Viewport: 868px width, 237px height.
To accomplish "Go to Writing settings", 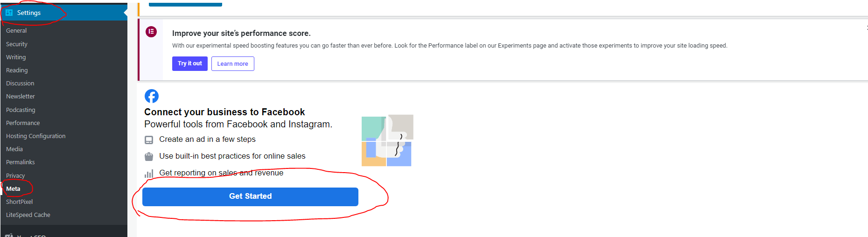I will tap(16, 57).
